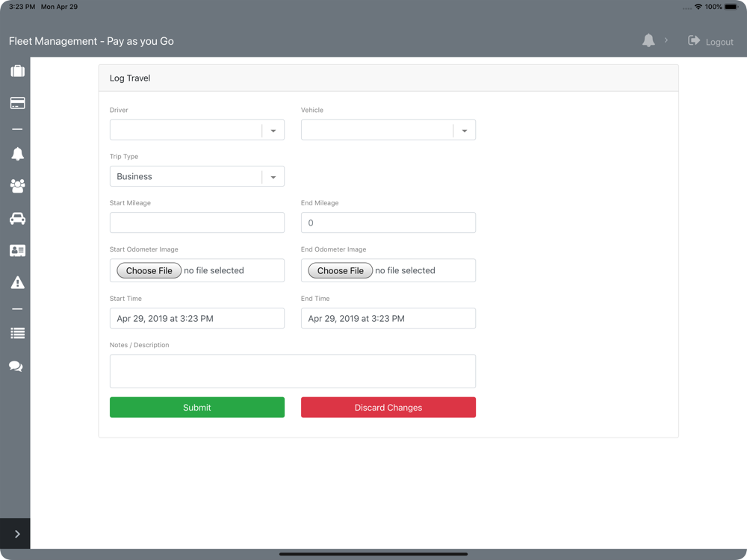Click the Fleet Management title
This screenshot has width=747, height=560.
click(91, 41)
